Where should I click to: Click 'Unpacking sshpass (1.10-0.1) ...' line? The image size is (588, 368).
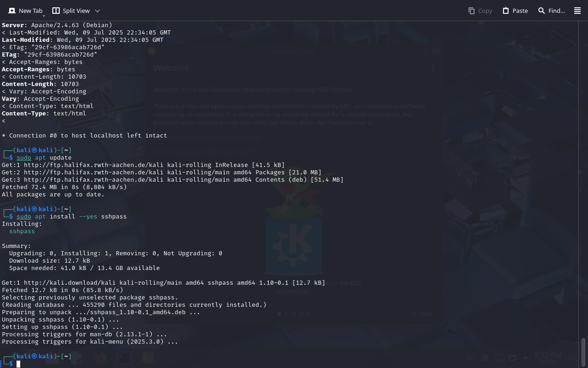61,320
